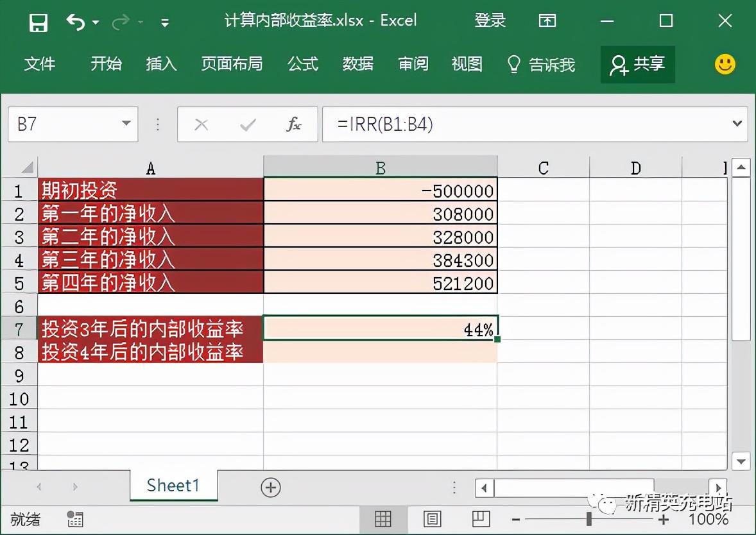Click the Insert Function (fx) icon

[x=294, y=124]
